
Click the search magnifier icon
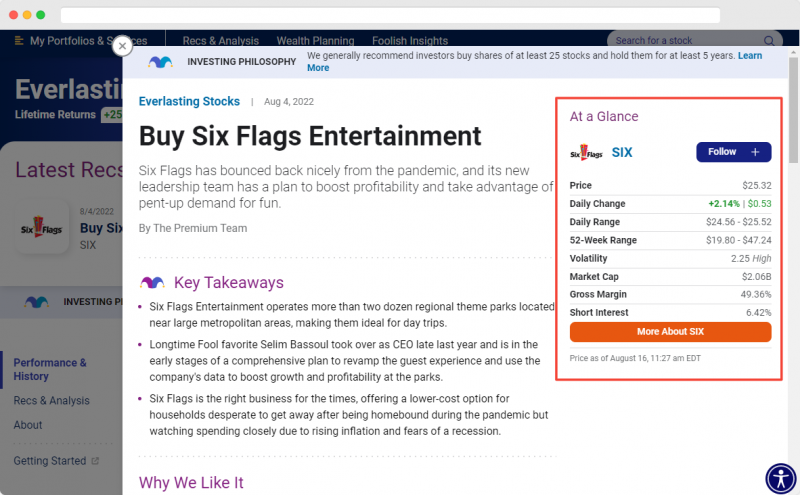[x=768, y=41]
